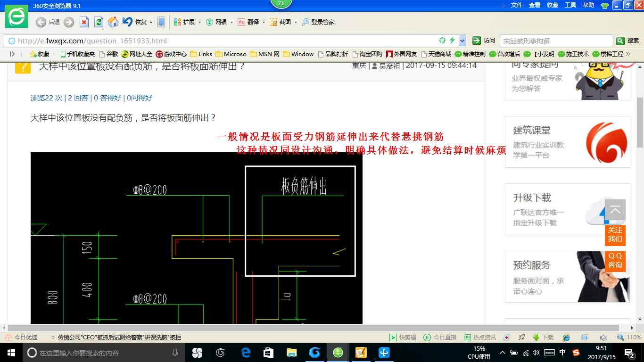Viewport: 644px width, 362px height.
Task: Open the 升级下载 sidebar card
Action: pos(568,209)
